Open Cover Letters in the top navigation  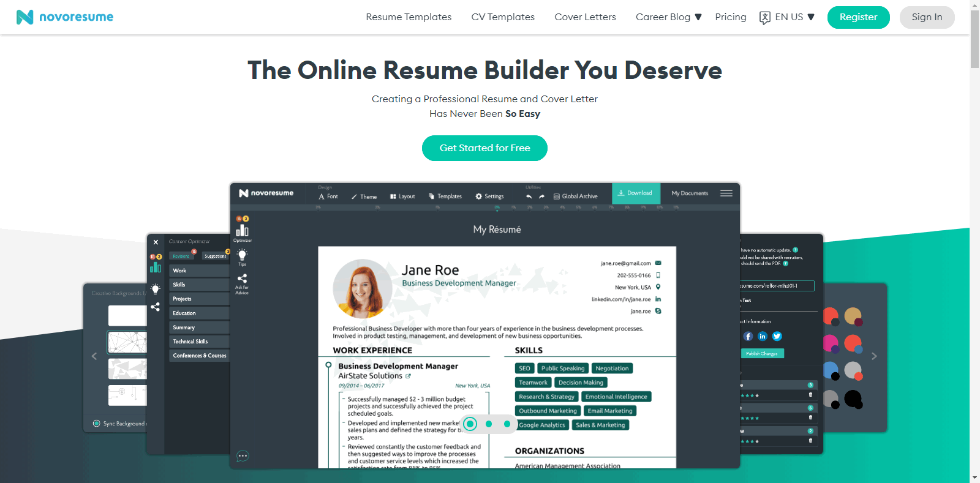point(586,17)
